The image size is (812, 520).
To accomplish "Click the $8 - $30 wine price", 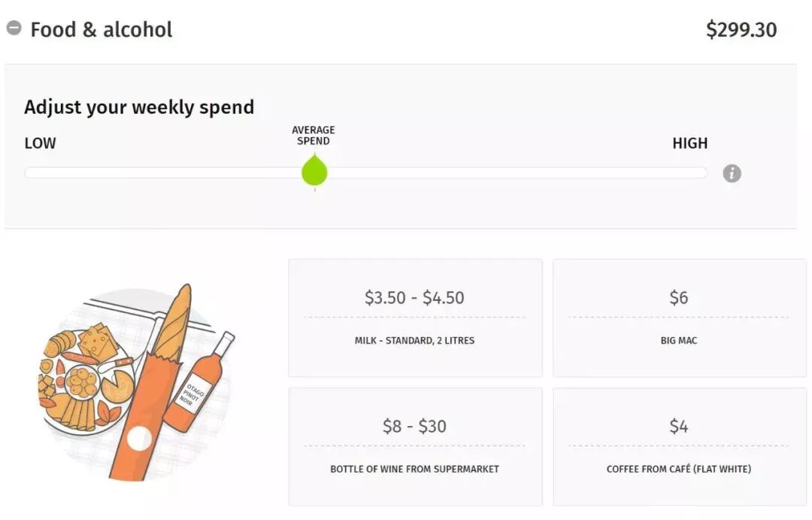I will pos(414,427).
